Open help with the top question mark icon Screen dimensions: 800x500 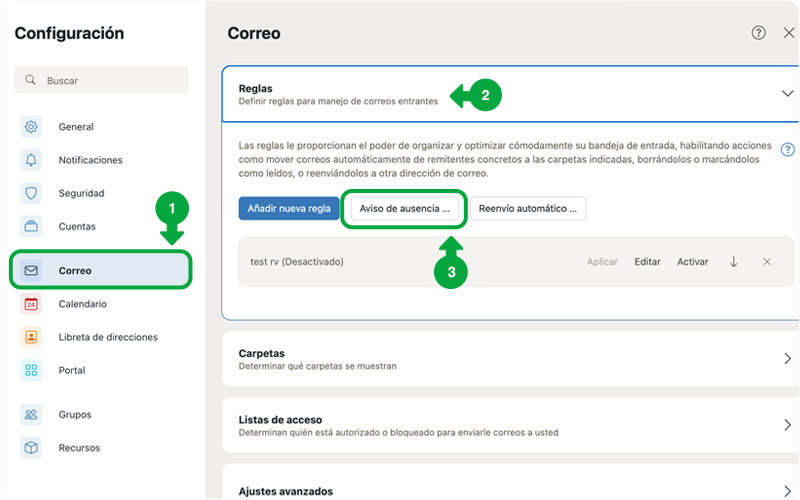[x=759, y=33]
